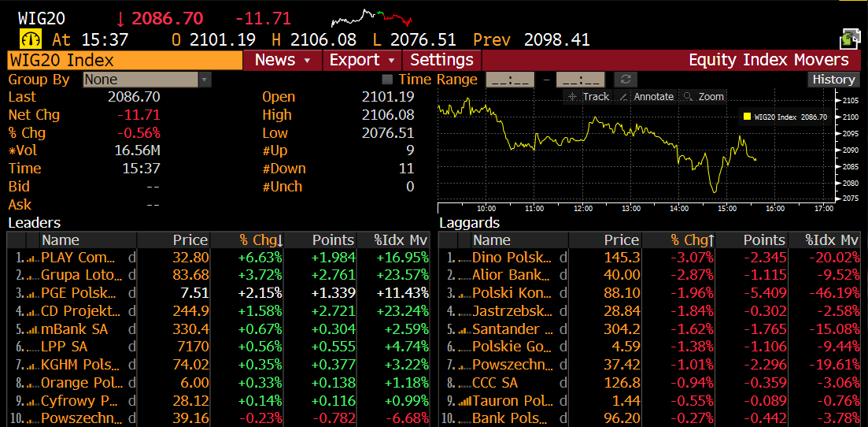Image resolution: width=868 pixels, height=427 pixels.
Task: Click the bars icon beside Grupa Loto… row
Action: point(33,276)
